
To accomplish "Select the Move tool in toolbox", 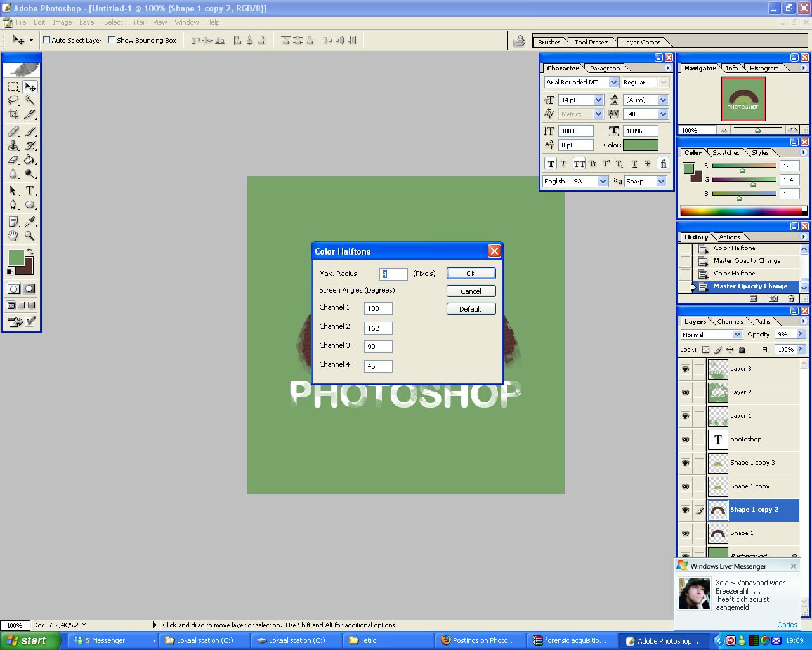I will click(x=30, y=86).
